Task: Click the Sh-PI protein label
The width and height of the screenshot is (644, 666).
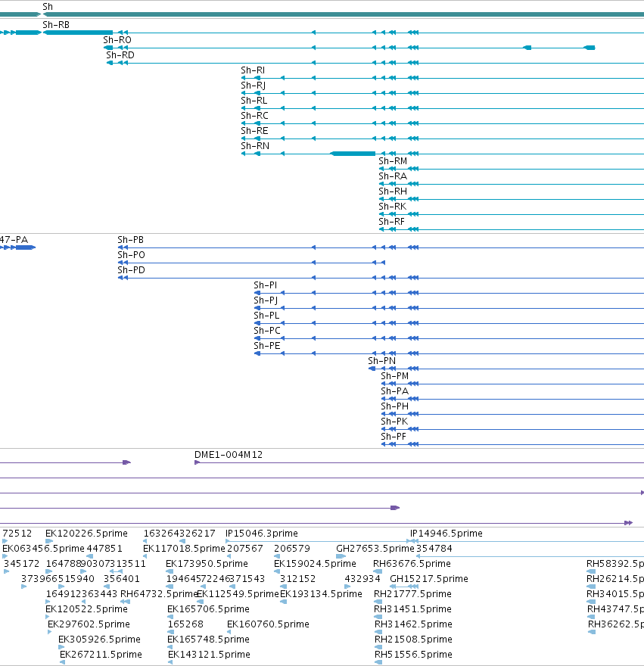Action: point(266,285)
